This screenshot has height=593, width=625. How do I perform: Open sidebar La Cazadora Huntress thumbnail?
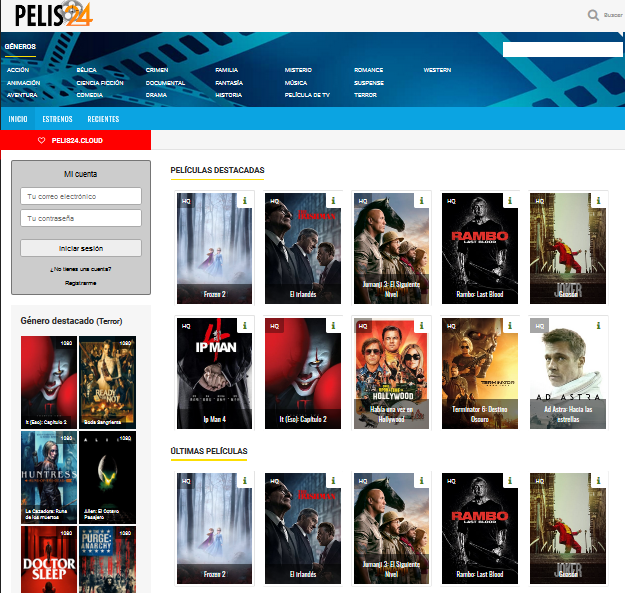click(49, 477)
